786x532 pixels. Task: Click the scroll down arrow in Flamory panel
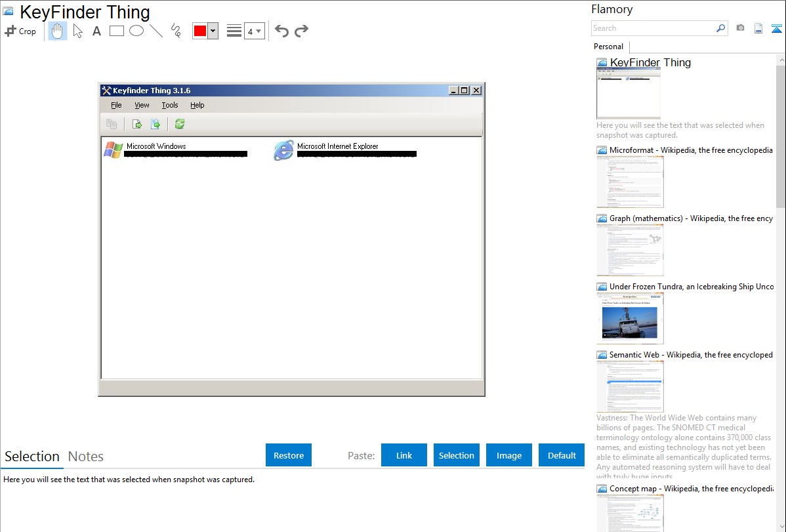tap(781, 527)
